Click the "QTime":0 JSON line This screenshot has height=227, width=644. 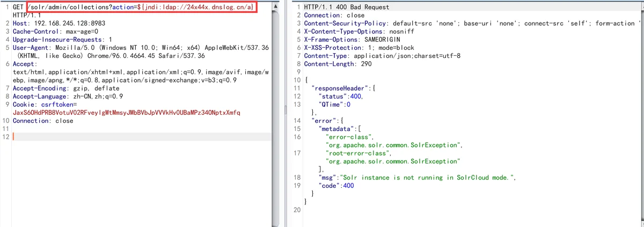click(334, 105)
